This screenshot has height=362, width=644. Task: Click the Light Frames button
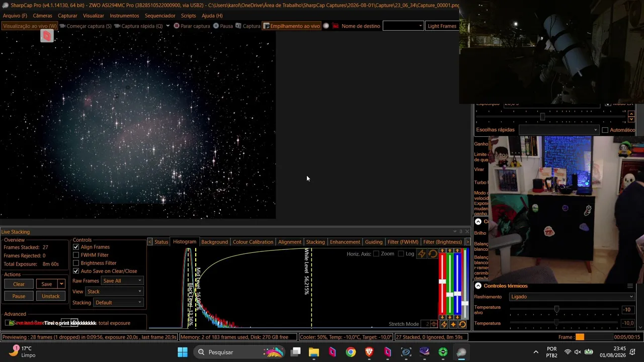point(442,26)
